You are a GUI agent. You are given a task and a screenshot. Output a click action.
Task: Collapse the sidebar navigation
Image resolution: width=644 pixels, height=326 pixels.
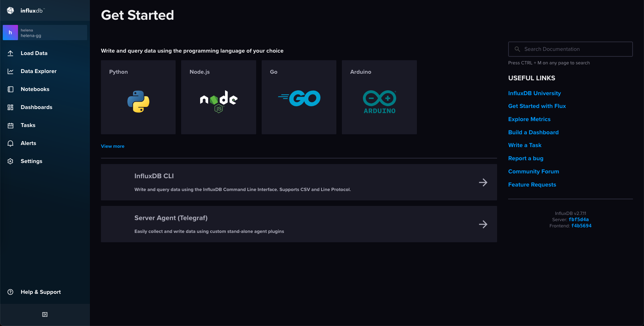click(x=45, y=315)
